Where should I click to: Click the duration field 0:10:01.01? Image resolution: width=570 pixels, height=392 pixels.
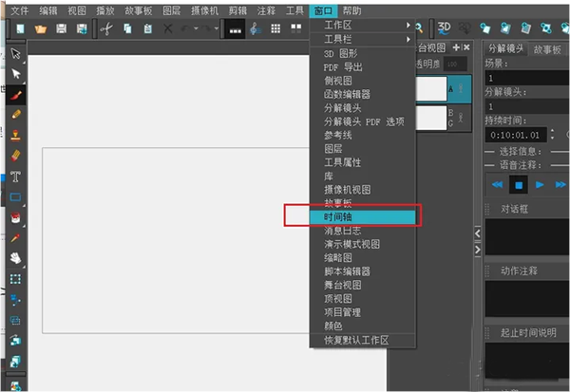[x=516, y=135]
